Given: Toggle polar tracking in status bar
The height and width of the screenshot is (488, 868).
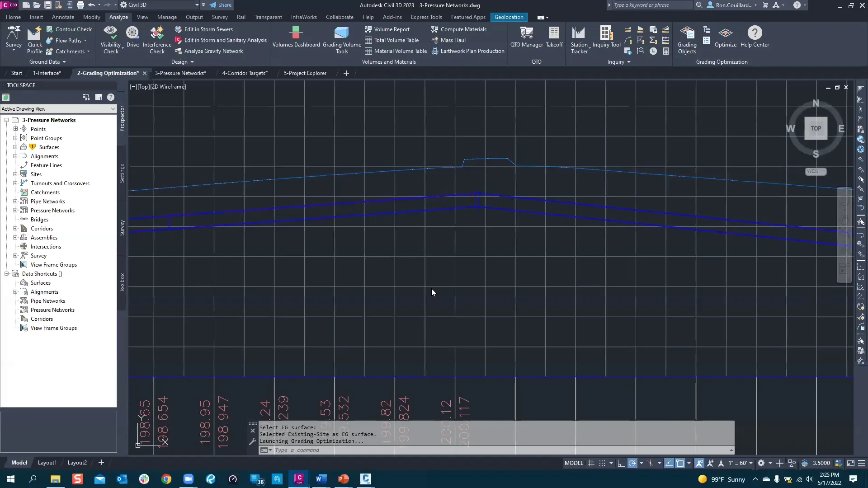Looking at the screenshot, I should point(632,463).
